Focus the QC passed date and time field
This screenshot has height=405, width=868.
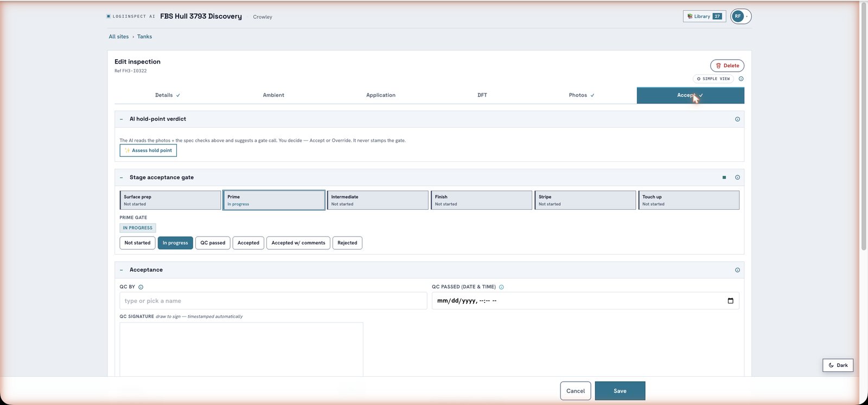tap(585, 301)
